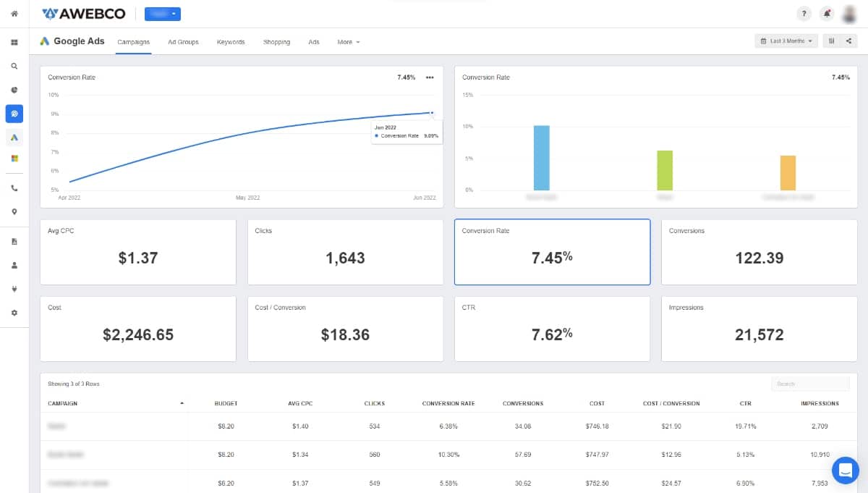Open the Microsoft colored squares icon in sidebar
Screen dimensions: 868x493
click(14, 158)
